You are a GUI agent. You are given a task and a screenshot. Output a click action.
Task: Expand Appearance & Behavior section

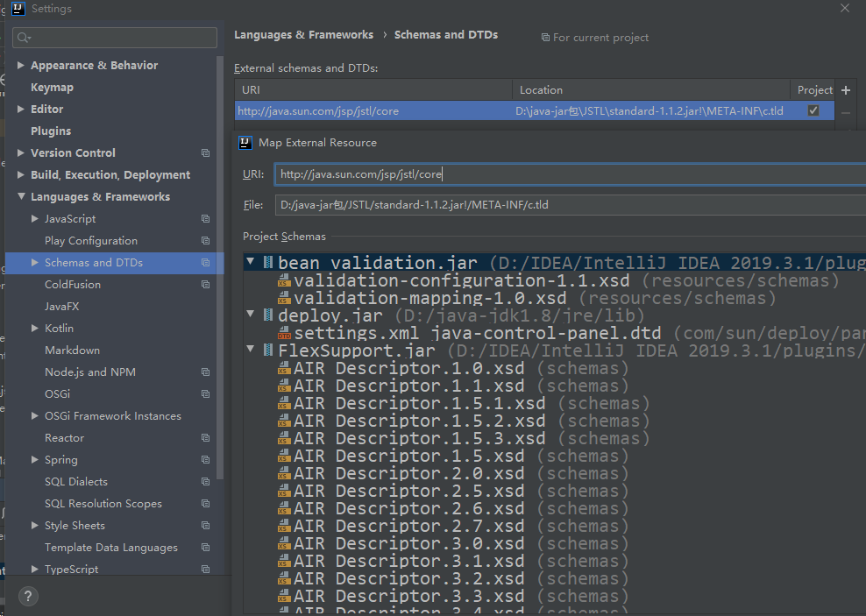[x=21, y=65]
